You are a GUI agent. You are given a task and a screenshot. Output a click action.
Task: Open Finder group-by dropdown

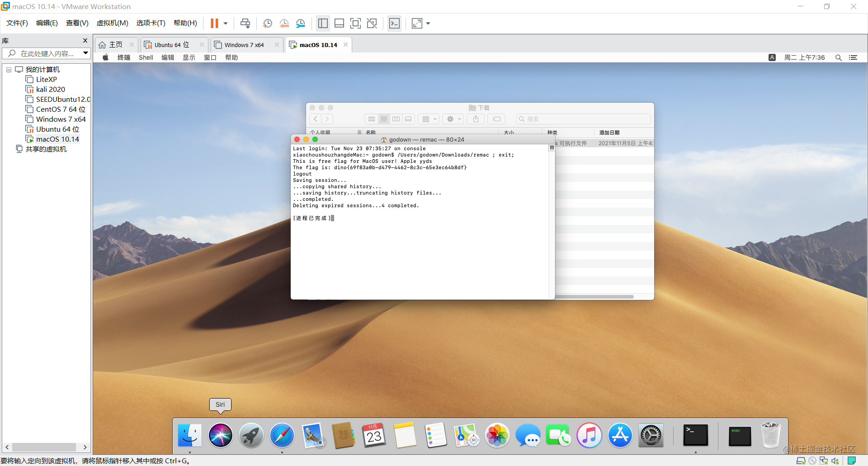(429, 119)
